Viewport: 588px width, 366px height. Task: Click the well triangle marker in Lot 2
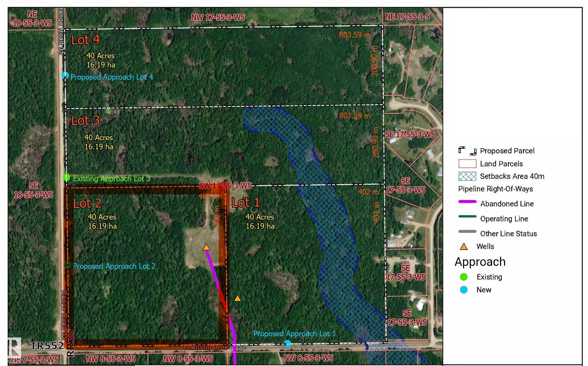point(206,247)
